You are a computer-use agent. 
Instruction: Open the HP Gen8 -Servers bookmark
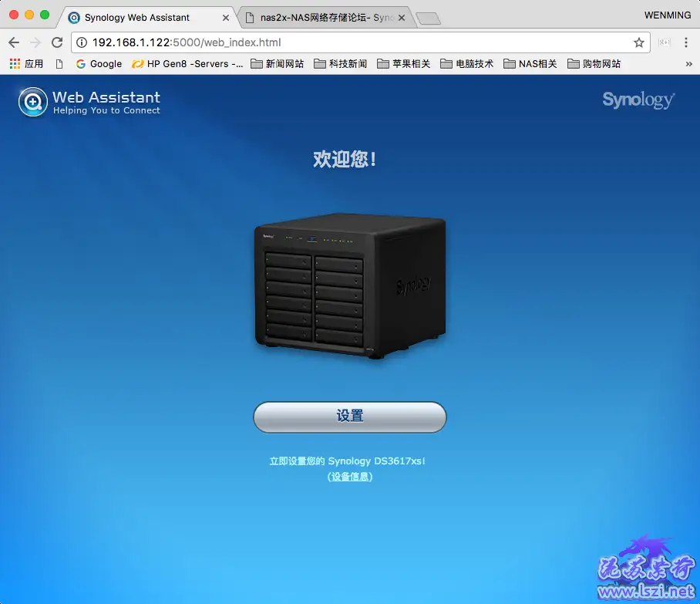click(187, 64)
